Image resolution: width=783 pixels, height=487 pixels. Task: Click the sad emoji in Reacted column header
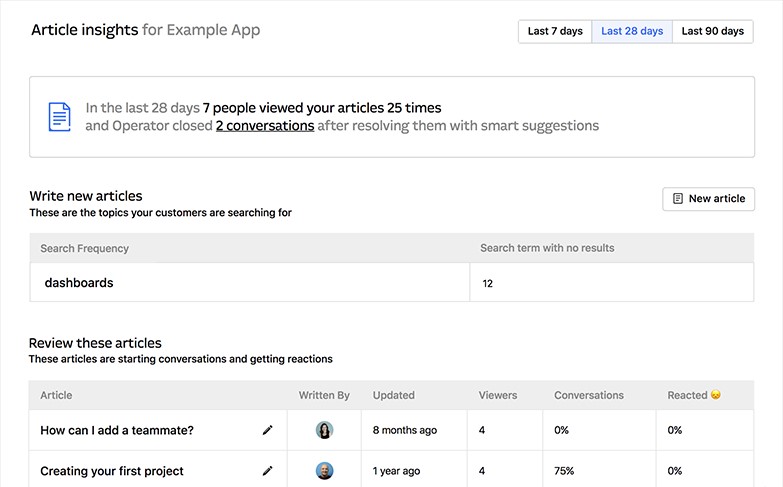(716, 395)
